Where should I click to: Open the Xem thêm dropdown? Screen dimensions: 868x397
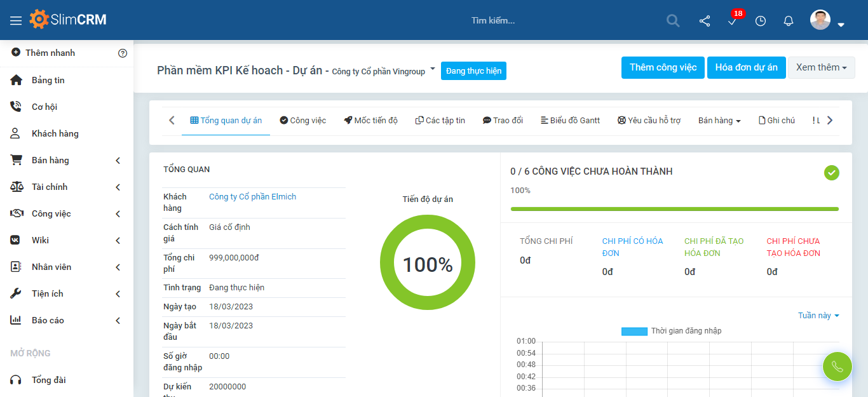coord(821,67)
